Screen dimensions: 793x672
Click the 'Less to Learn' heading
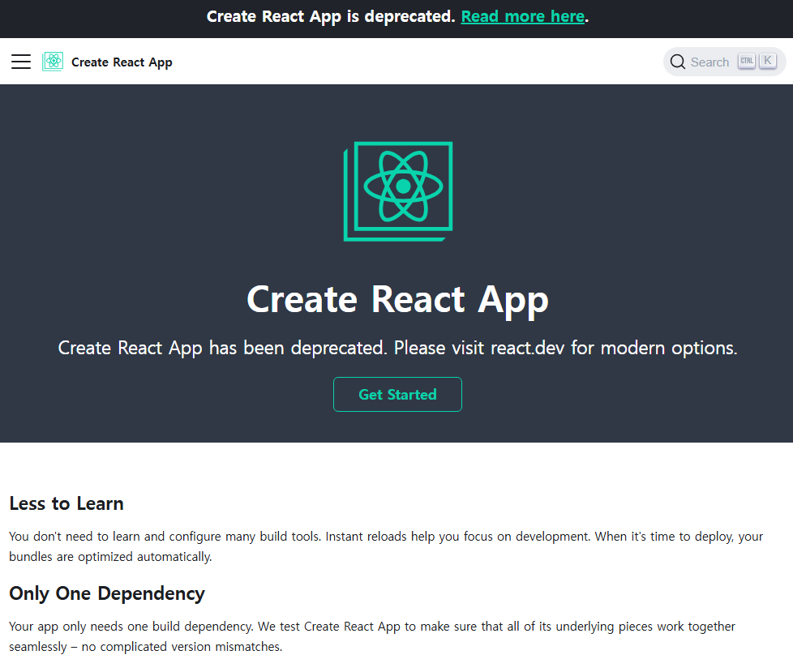[66, 503]
